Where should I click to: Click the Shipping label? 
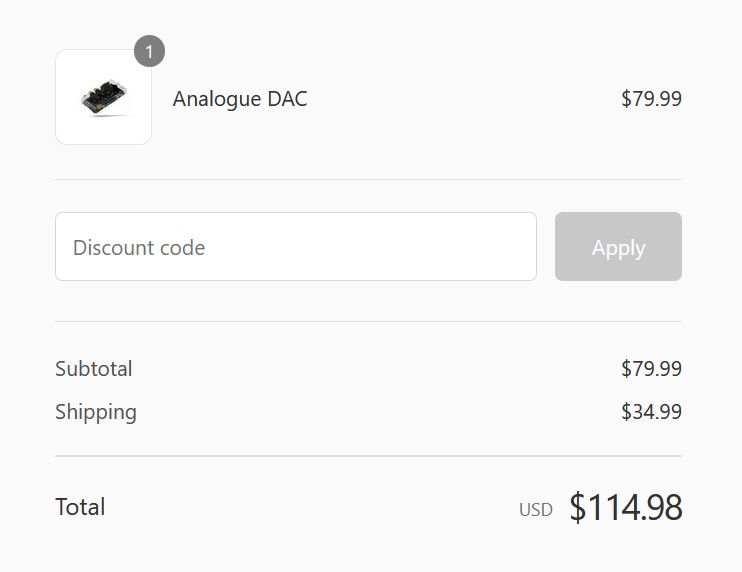96,412
